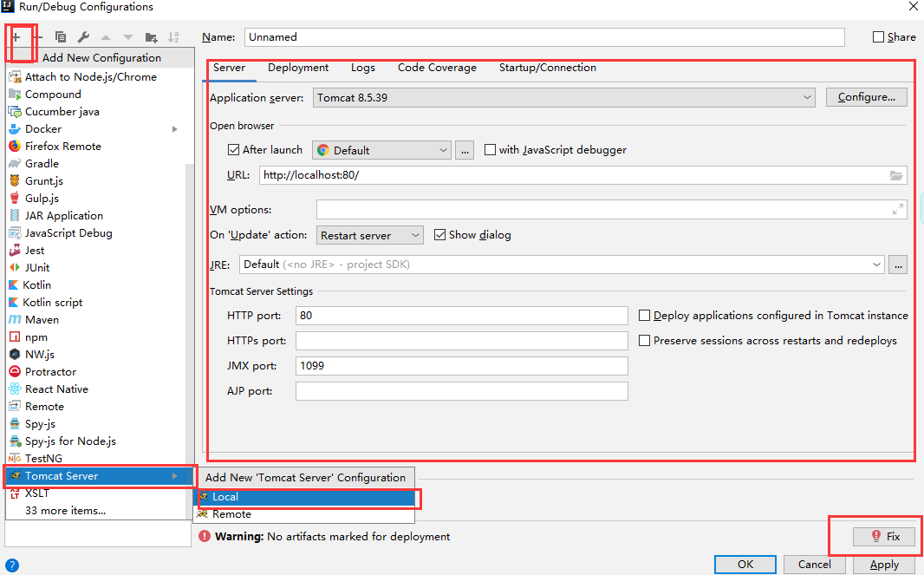Expand the Tomcat Server submenu item

pyautogui.click(x=99, y=476)
